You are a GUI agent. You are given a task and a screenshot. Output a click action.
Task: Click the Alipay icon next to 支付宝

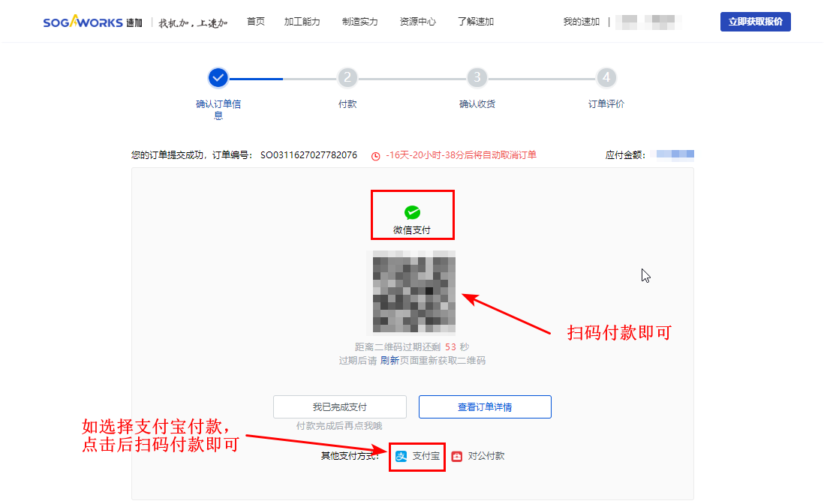[x=401, y=455]
